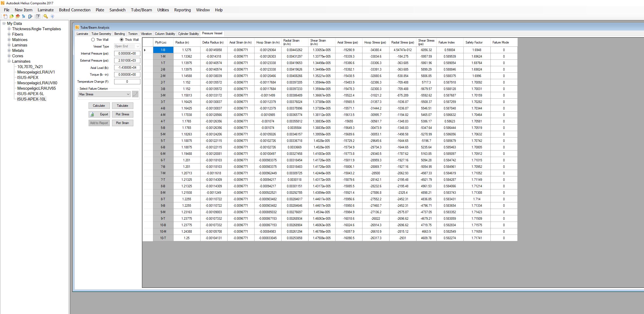Image resolution: width=644 pixels, height=314 pixels.
Task: Click the Temperature Change input field
Action: pos(127,82)
